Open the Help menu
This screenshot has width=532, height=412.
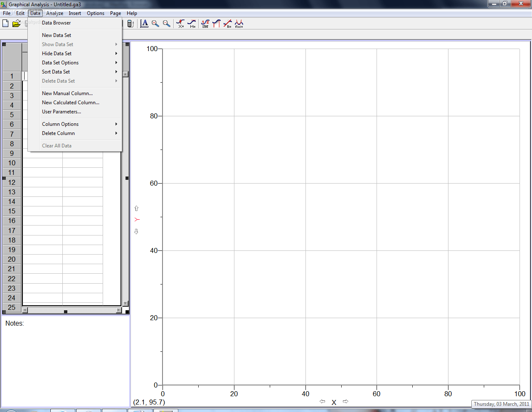pyautogui.click(x=132, y=13)
